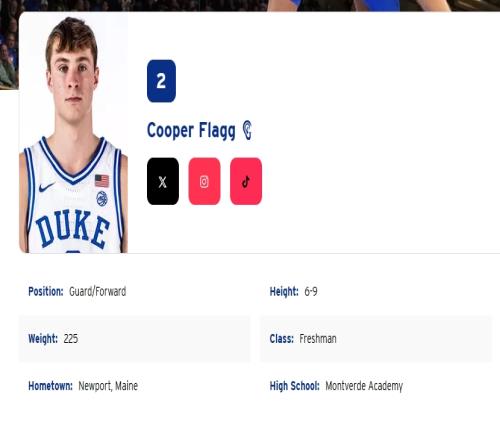Select the 225 weight value
This screenshot has width=500, height=440.
(71, 339)
